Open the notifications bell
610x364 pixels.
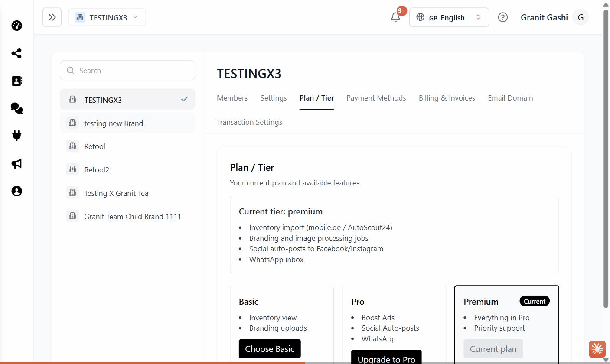395,17
